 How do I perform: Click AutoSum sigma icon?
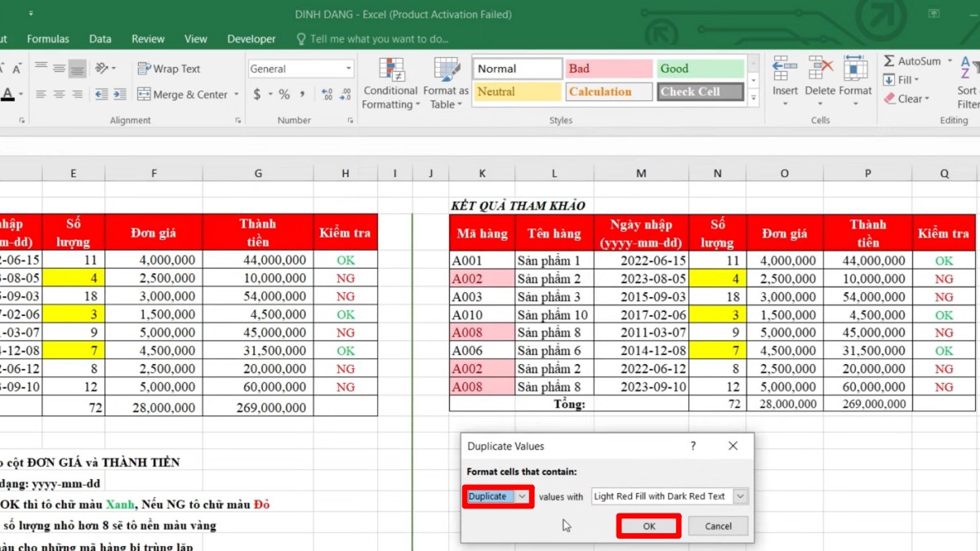(x=889, y=61)
